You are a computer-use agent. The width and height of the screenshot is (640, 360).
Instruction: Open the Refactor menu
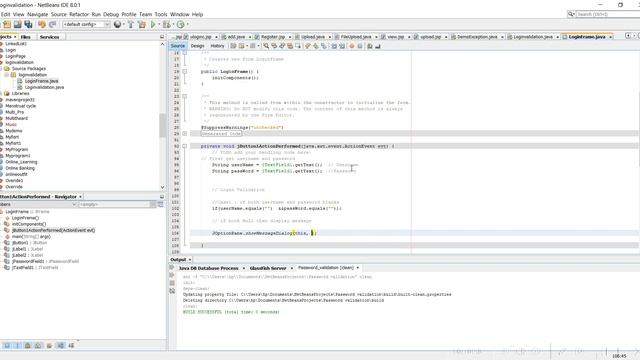coord(79,14)
